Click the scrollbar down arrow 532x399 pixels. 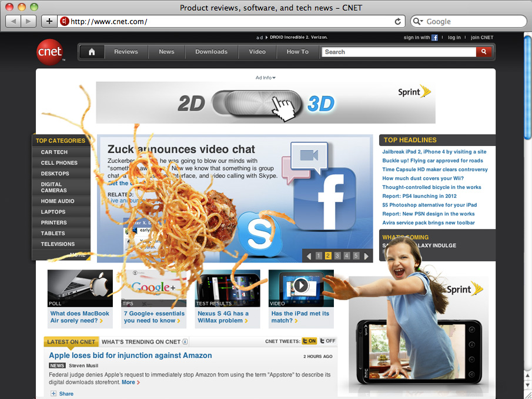(x=527, y=385)
